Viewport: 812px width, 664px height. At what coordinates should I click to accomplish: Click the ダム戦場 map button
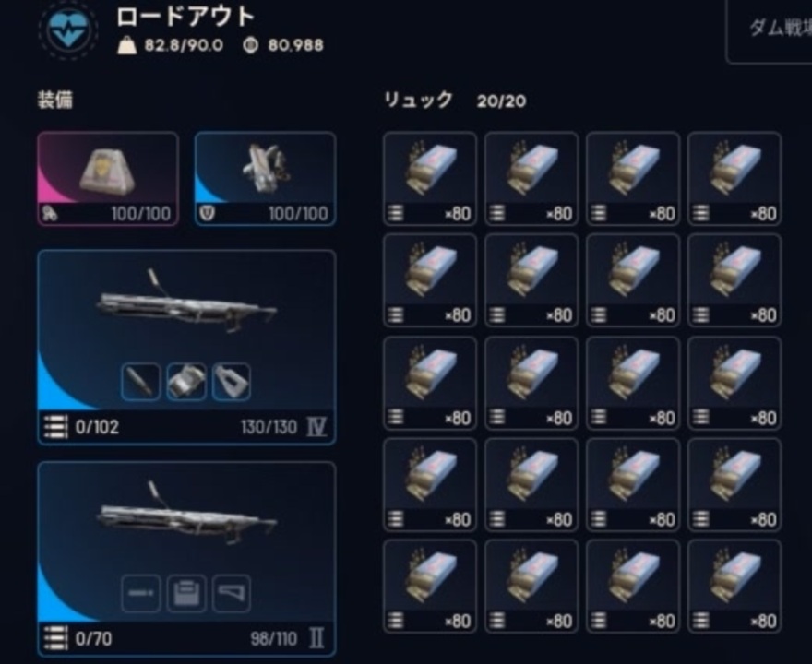770,30
